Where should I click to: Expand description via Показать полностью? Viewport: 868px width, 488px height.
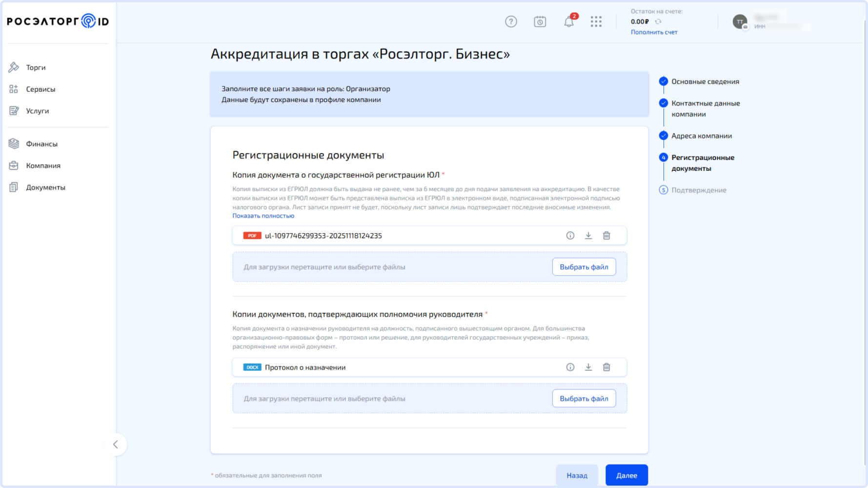click(x=263, y=216)
